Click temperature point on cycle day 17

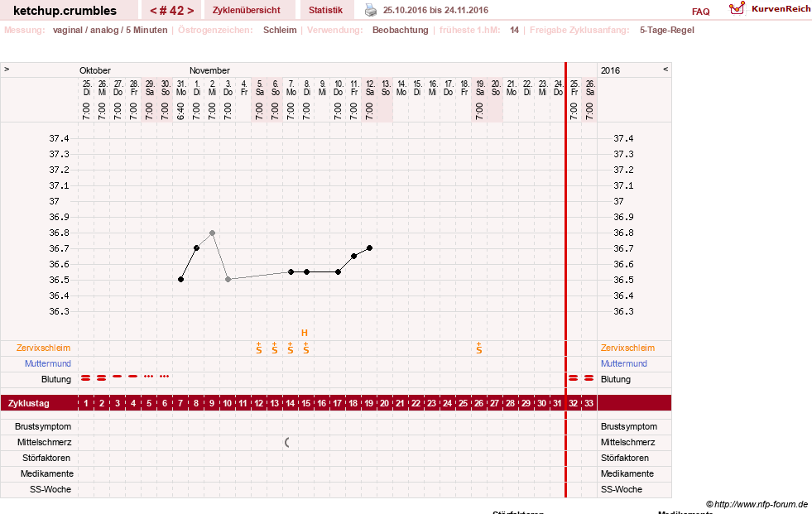[339, 271]
